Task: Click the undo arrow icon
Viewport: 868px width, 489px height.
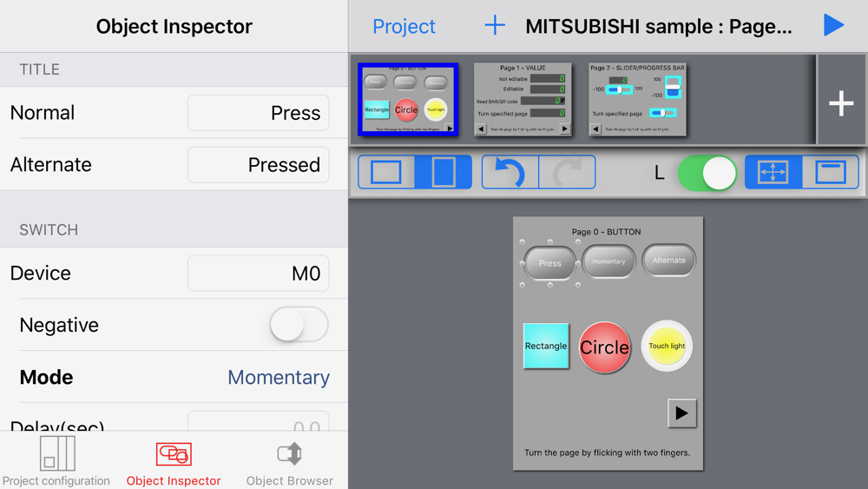Action: (510, 172)
